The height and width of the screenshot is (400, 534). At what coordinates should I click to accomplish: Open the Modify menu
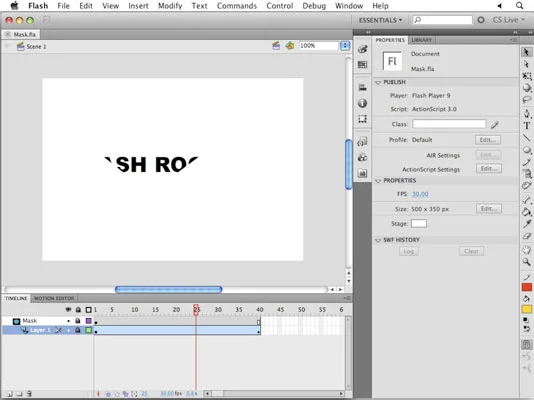(x=170, y=6)
